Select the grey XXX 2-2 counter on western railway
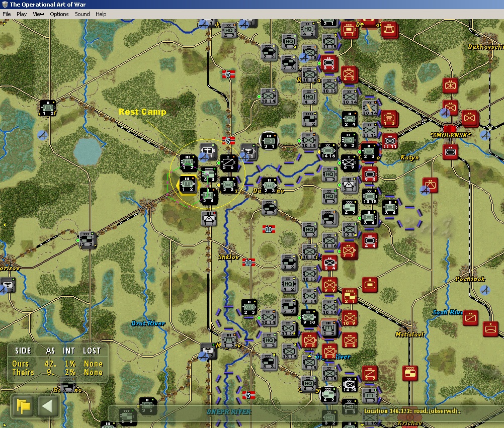The width and height of the screenshot is (504, 428). pyautogui.click(x=87, y=239)
